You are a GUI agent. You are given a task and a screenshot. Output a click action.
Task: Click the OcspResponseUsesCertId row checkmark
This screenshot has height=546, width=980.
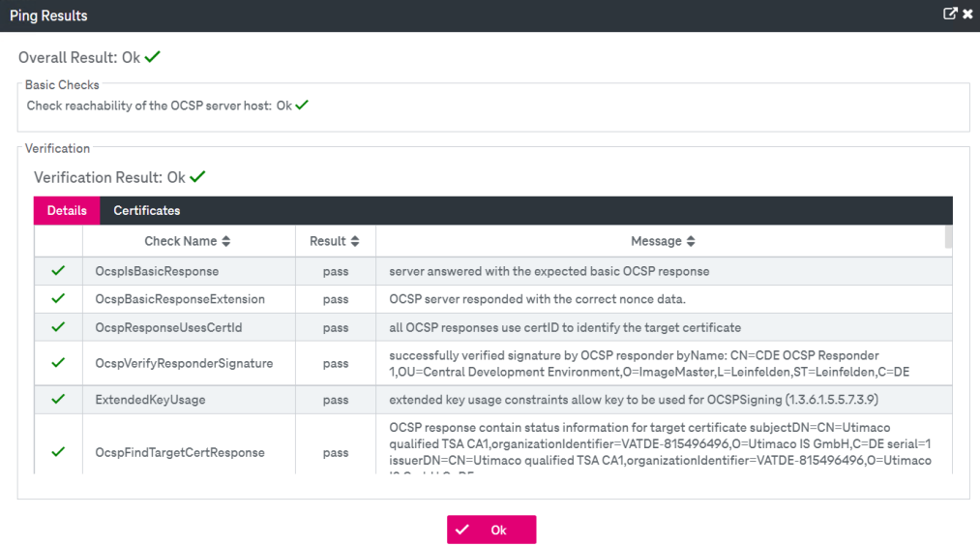[58, 327]
